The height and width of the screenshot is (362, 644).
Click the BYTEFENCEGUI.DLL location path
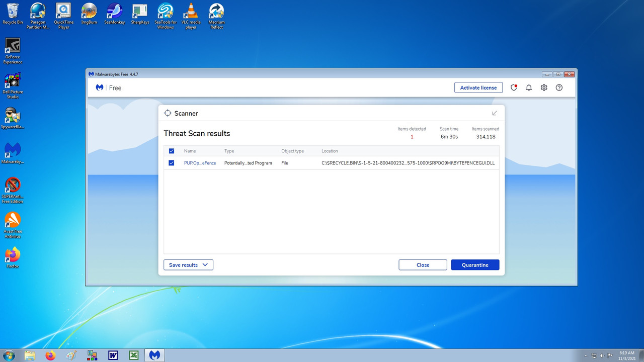coord(409,163)
